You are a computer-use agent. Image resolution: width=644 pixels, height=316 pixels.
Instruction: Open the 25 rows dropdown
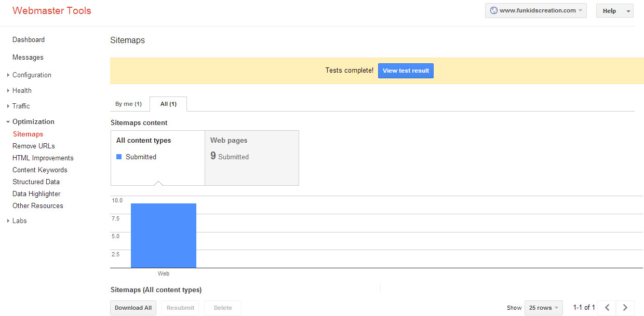click(x=544, y=308)
